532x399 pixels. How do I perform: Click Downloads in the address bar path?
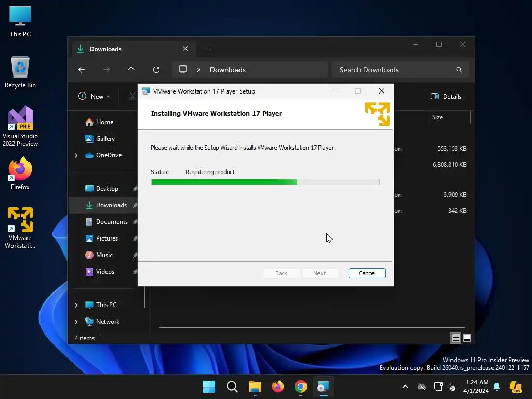(x=228, y=70)
